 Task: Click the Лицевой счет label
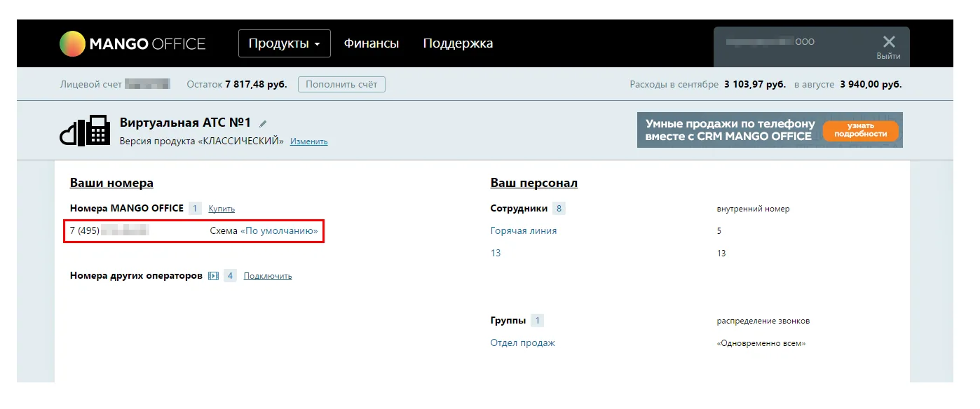90,84
